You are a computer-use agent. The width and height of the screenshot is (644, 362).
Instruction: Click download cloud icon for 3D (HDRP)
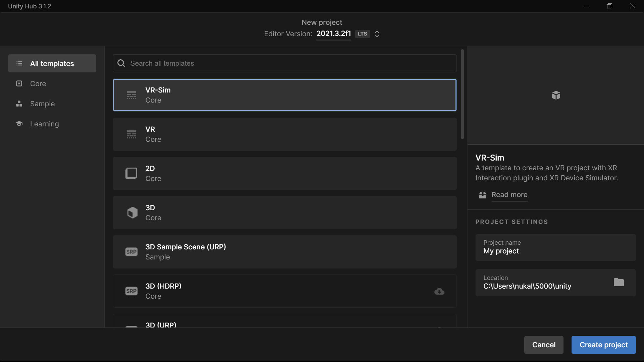439,291
